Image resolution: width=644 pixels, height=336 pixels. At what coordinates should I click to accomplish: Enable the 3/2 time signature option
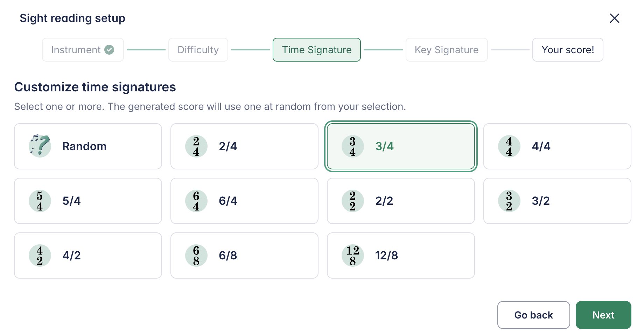pyautogui.click(x=557, y=201)
